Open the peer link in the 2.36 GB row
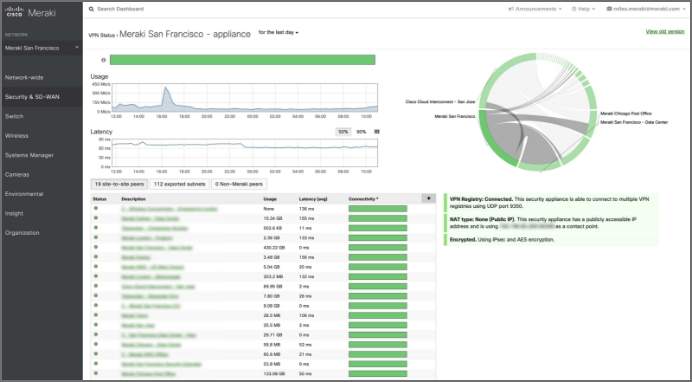Screen dimensions: 692x382 click(147, 238)
